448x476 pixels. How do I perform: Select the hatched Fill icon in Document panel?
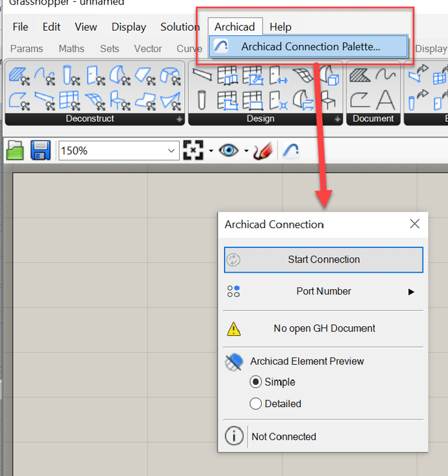click(x=360, y=75)
